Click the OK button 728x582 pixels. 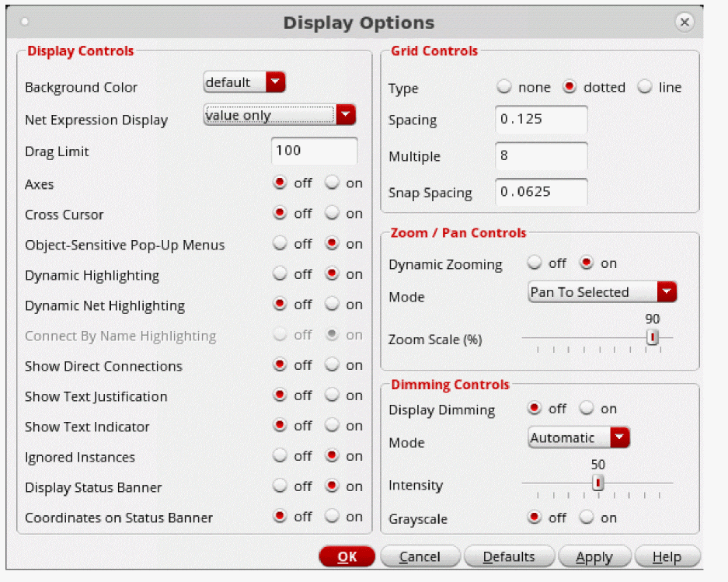click(x=347, y=556)
